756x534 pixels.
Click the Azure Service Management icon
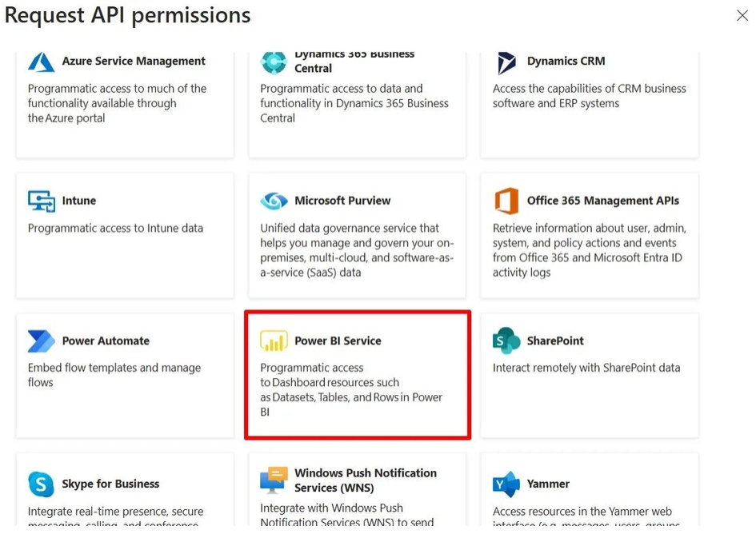(x=41, y=62)
